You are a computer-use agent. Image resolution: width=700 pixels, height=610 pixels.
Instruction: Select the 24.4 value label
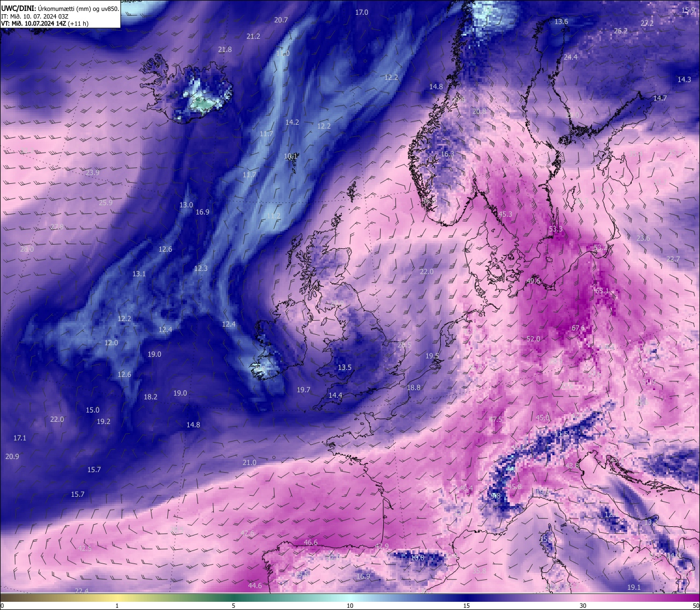(x=570, y=57)
